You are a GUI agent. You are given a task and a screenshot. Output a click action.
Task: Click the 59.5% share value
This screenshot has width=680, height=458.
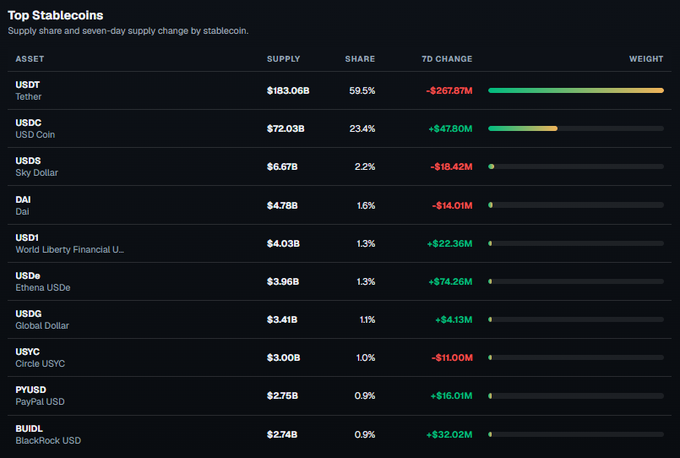[362, 91]
